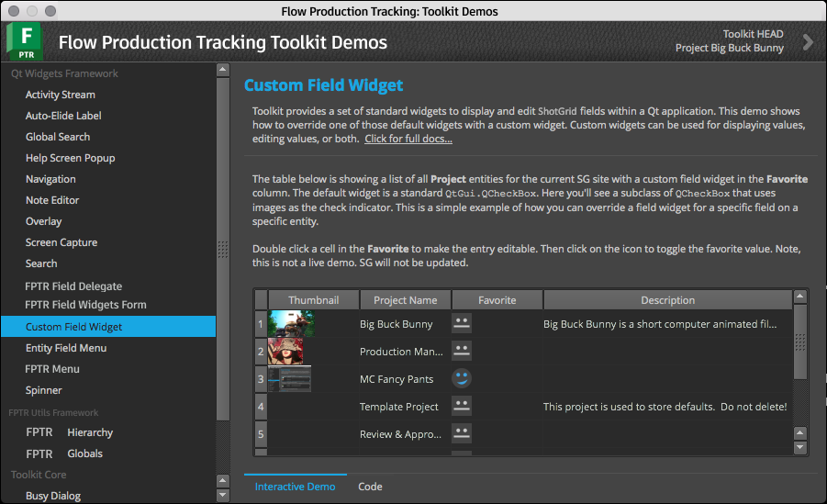Click the table vertical scrollbar handle
The width and height of the screenshot is (827, 504).
pyautogui.click(x=800, y=342)
